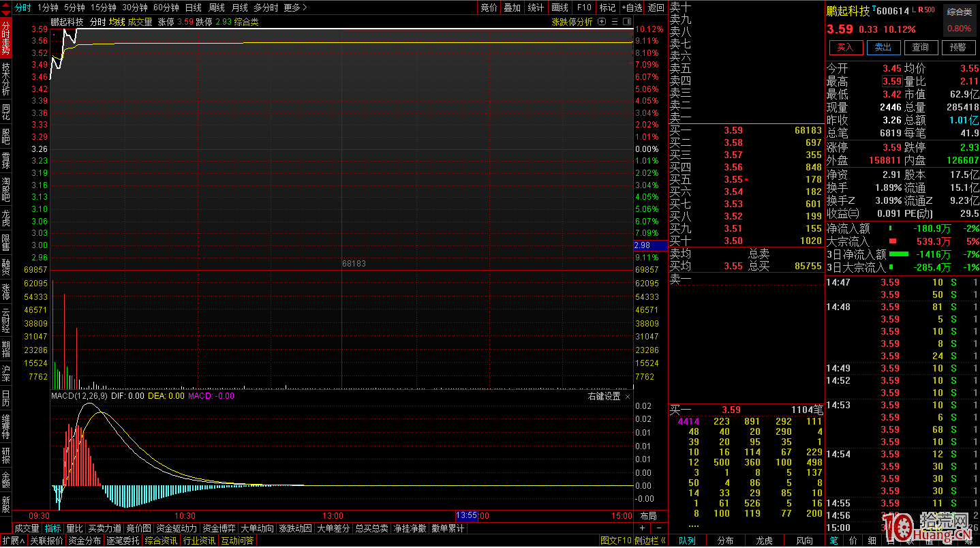
Task: Collapse the 侧边栏 sidebar
Action: pyautogui.click(x=650, y=541)
